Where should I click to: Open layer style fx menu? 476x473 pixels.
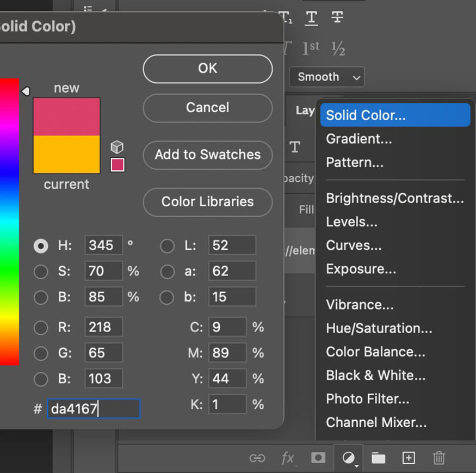tap(288, 458)
